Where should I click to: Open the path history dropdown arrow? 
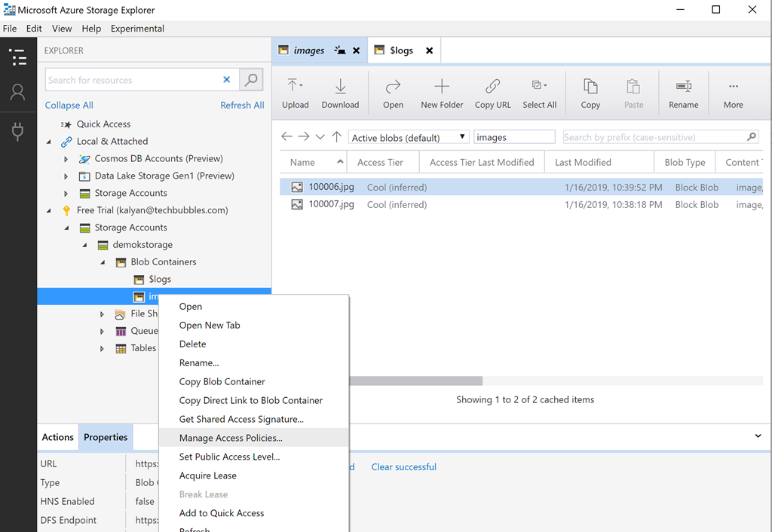[x=320, y=137]
